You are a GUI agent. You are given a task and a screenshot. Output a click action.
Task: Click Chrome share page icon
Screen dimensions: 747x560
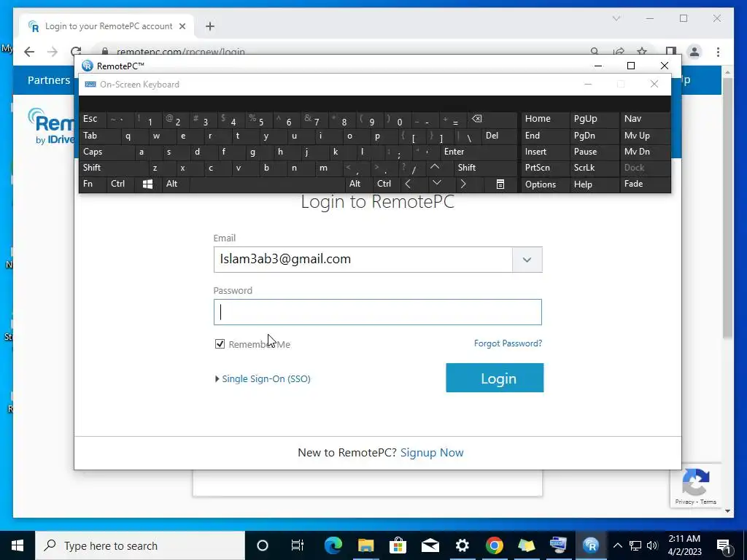coord(619,52)
